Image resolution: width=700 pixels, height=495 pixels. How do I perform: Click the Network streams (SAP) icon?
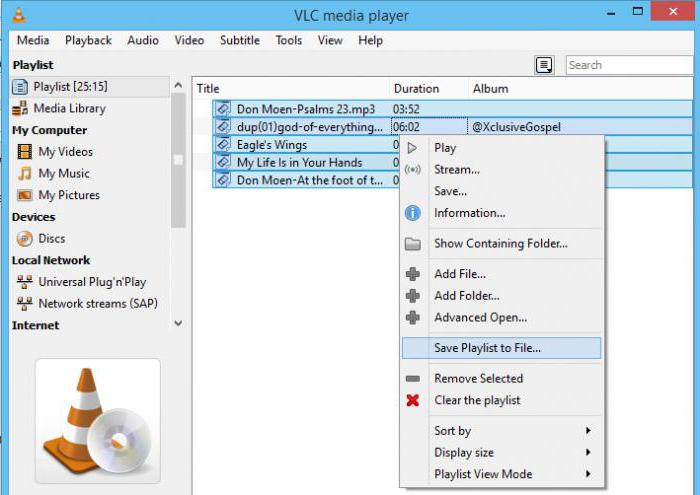25,304
